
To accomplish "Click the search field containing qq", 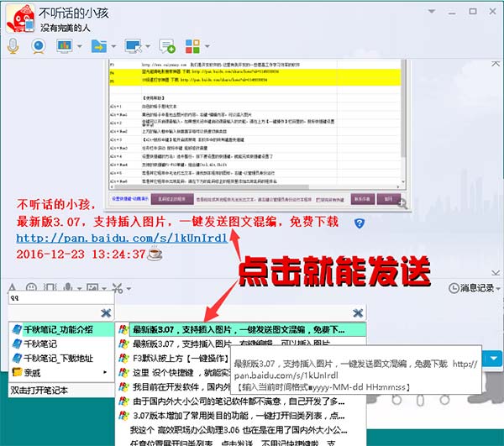I will [61, 298].
